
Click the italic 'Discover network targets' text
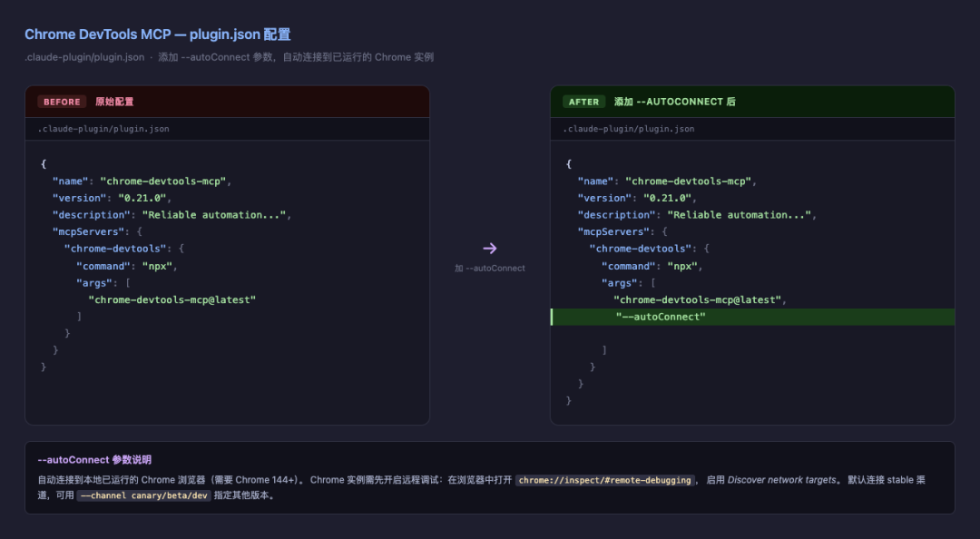point(782,480)
